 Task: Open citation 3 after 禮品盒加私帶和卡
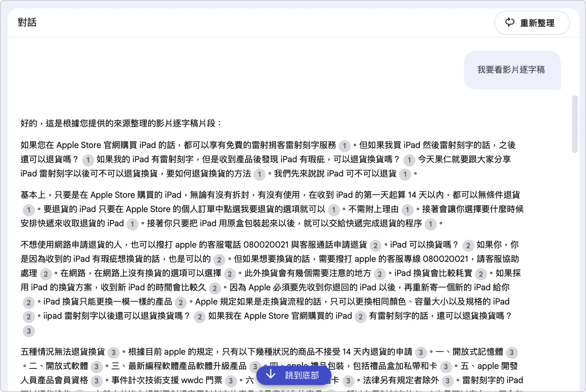pos(445,366)
